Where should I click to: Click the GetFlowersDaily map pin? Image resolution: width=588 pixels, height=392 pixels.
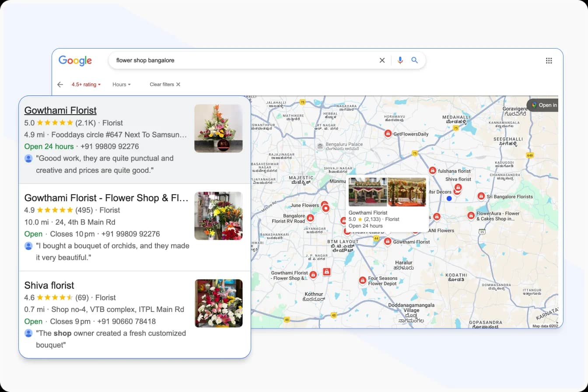coord(388,133)
